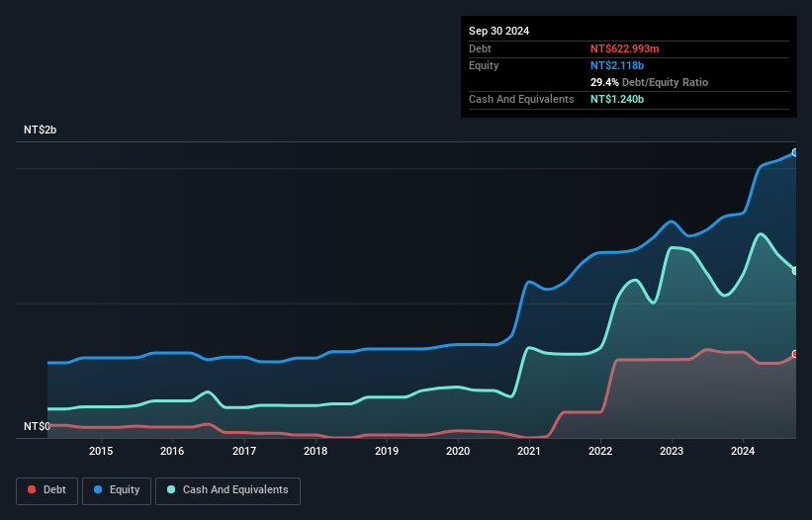Click the 2017 x-axis label
Image resolution: width=812 pixels, height=520 pixels.
244,451
